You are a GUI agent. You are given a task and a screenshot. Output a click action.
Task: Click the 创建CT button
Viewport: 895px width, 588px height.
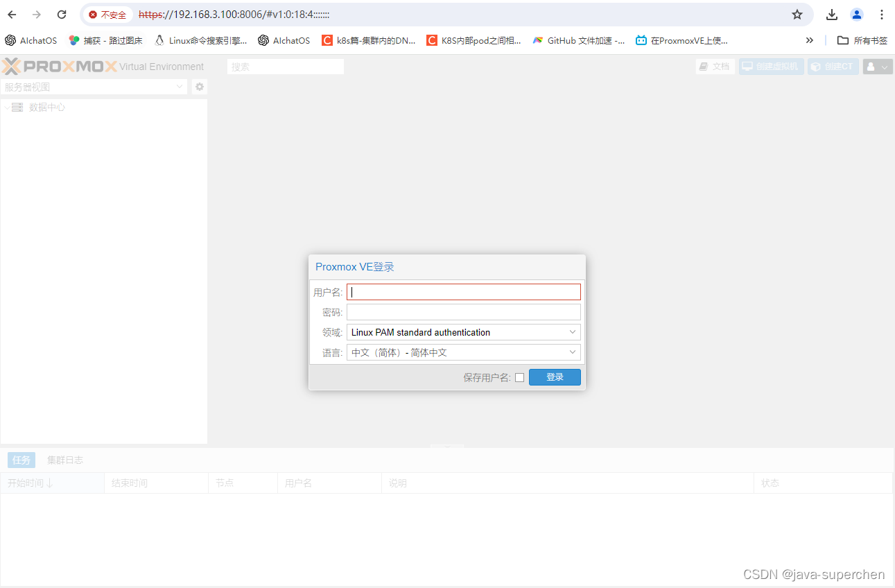coord(833,67)
